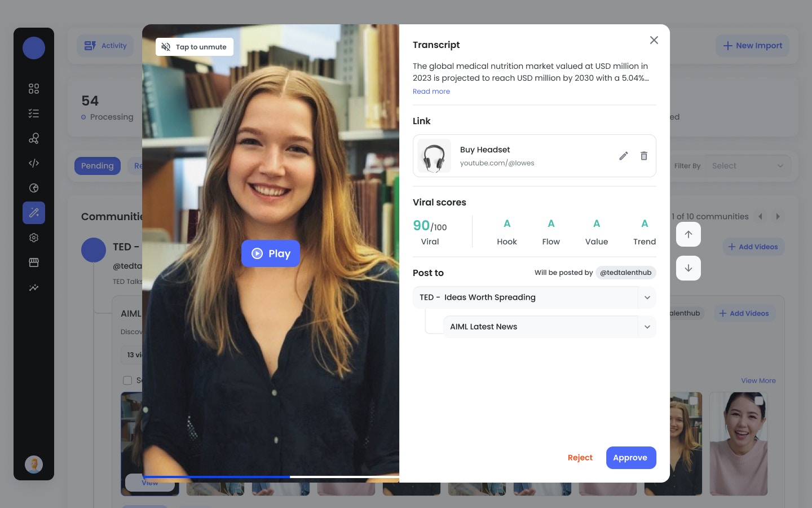The image size is (812, 508).
Task: Go to next video with down arrow
Action: (x=689, y=268)
